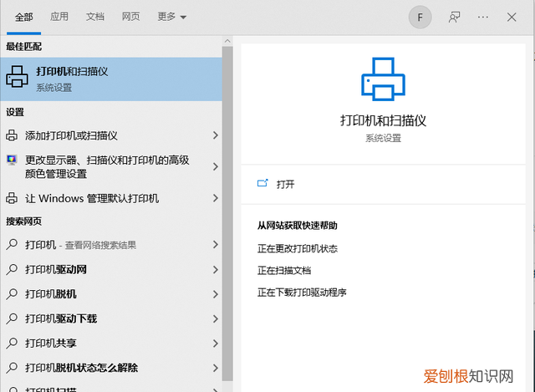The image size is (535, 392).
Task: Select suggestion 打印机脱机
Action: [111, 294]
